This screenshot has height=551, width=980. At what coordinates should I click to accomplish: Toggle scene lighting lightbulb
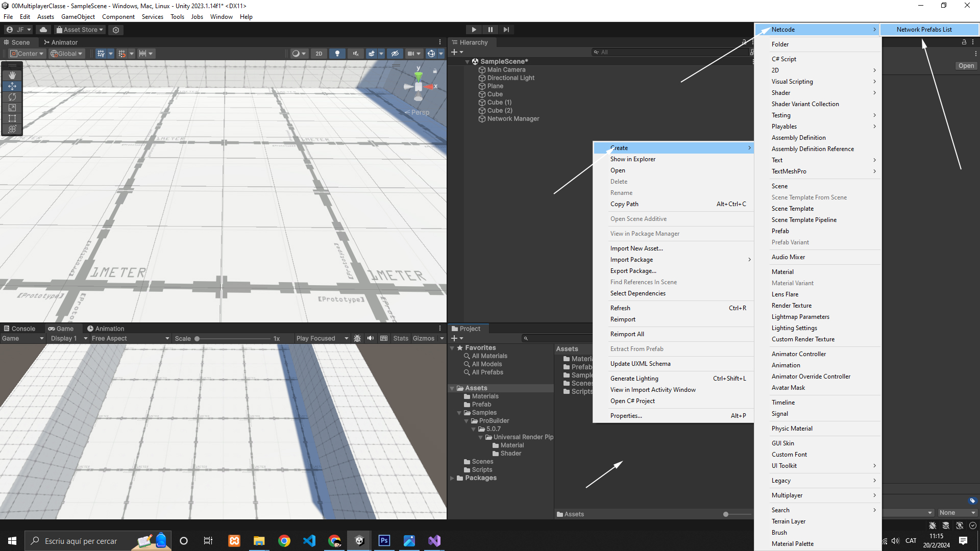337,54
